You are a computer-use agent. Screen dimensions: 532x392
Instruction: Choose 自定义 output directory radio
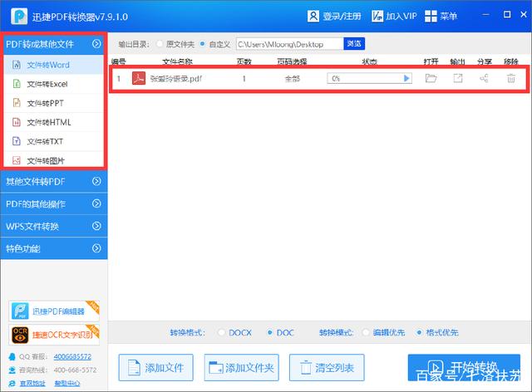[x=202, y=44]
